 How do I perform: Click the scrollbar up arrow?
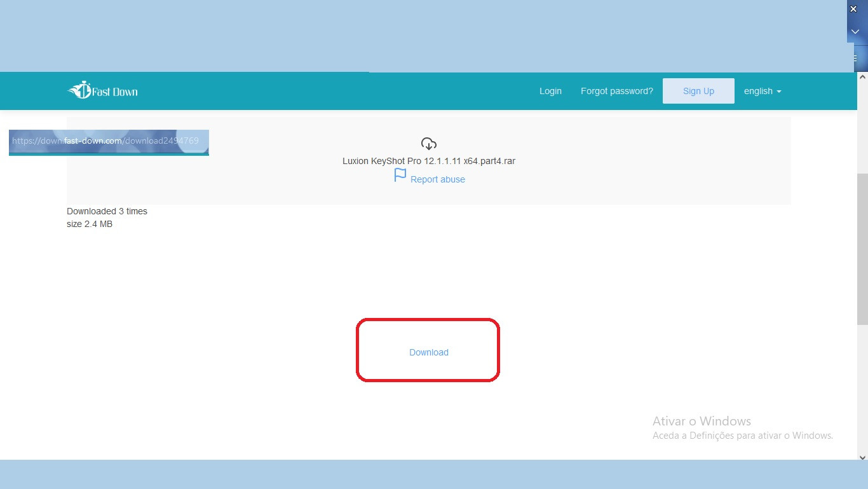coord(862,76)
